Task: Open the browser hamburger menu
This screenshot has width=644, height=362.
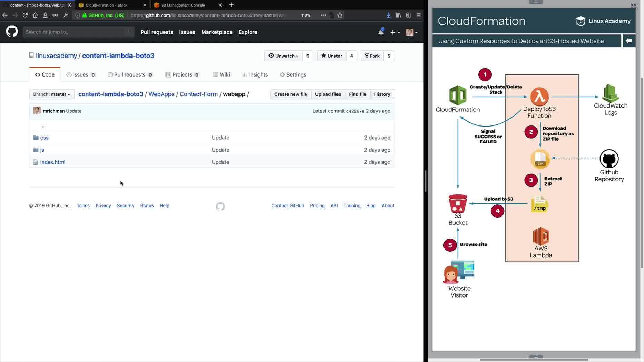Action: click(419, 15)
